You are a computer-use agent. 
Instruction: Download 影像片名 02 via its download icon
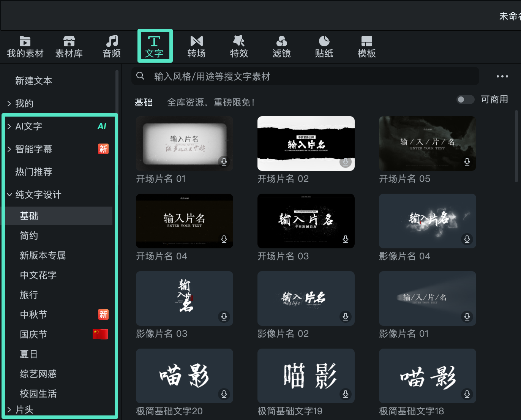coord(346,317)
